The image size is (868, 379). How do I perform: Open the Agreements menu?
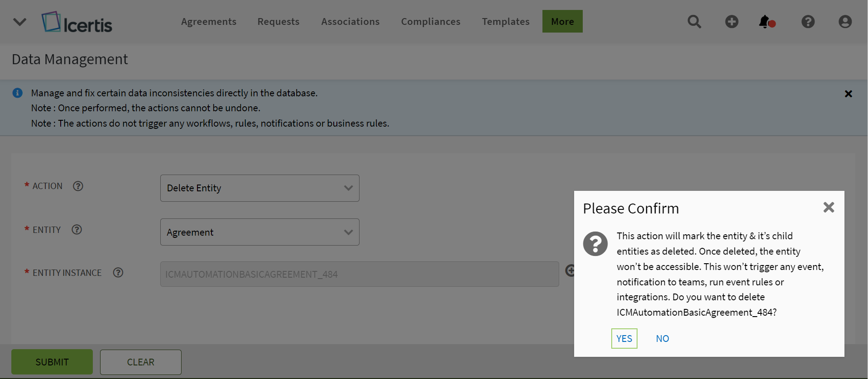click(209, 22)
